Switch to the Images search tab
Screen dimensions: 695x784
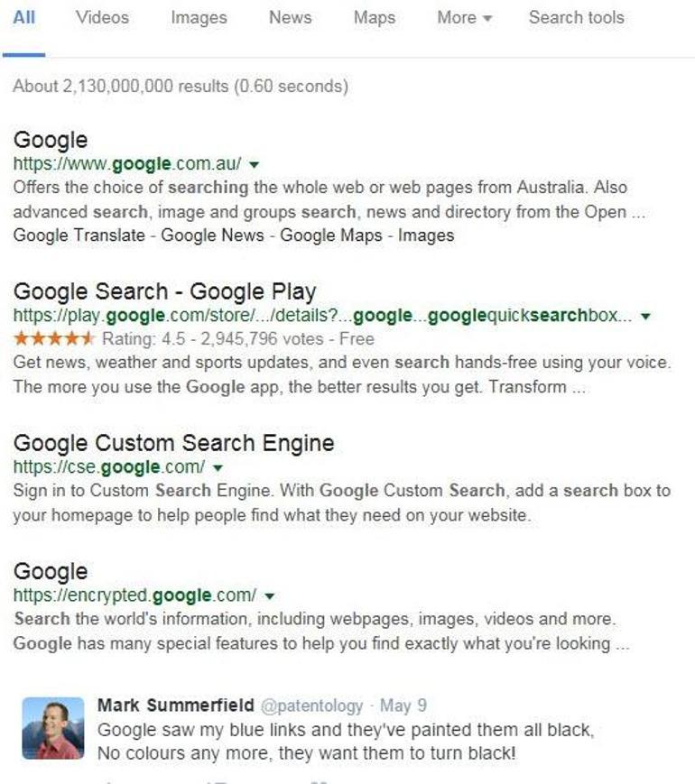click(198, 18)
